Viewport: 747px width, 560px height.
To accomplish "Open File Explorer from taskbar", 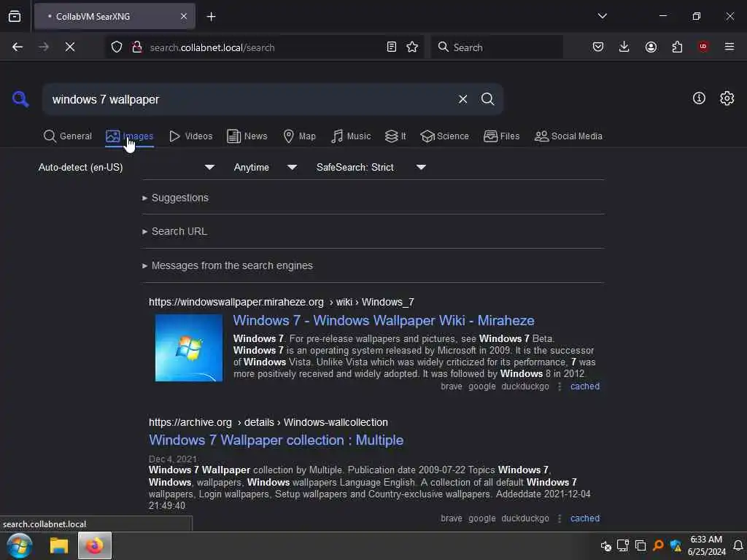I will click(59, 545).
